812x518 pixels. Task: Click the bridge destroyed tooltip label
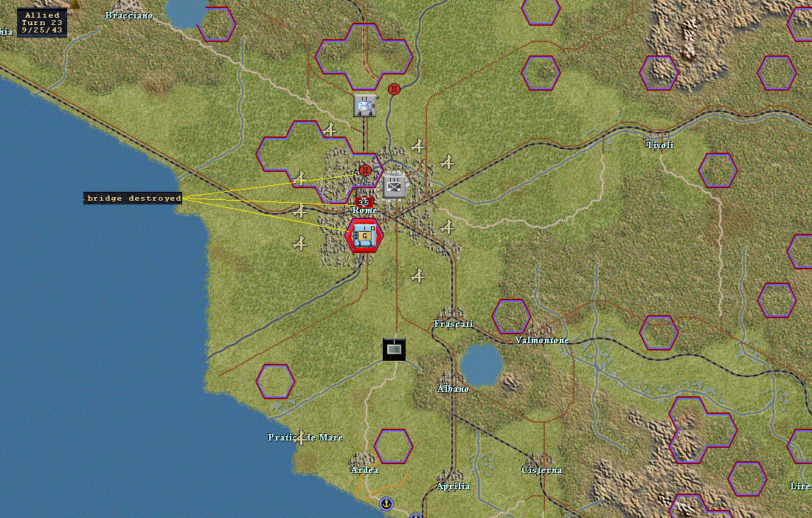pyautogui.click(x=133, y=198)
